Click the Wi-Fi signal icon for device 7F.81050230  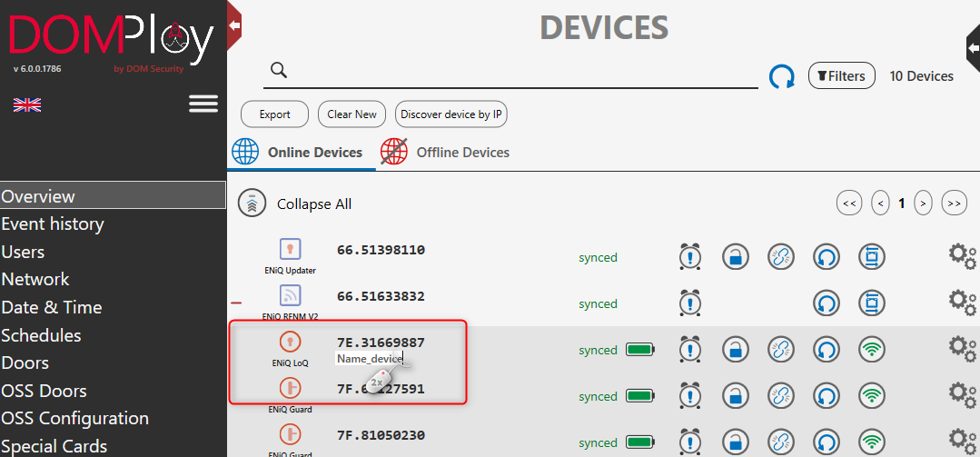872,442
